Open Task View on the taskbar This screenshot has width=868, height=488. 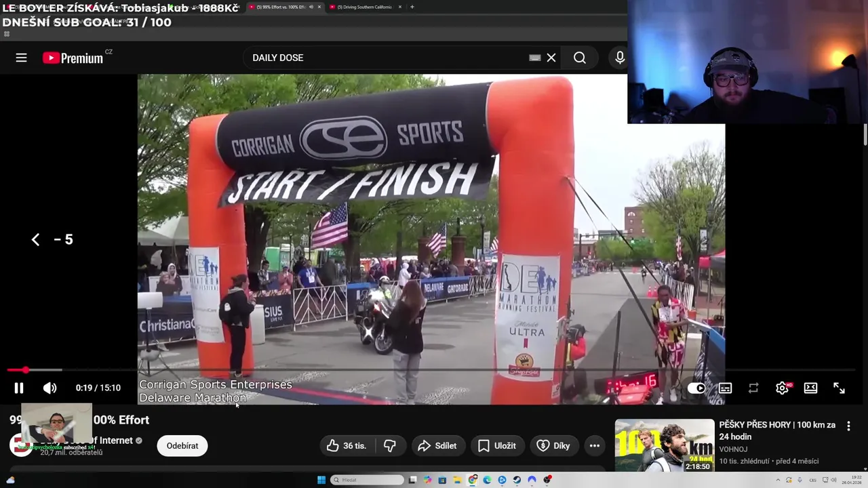click(413, 480)
